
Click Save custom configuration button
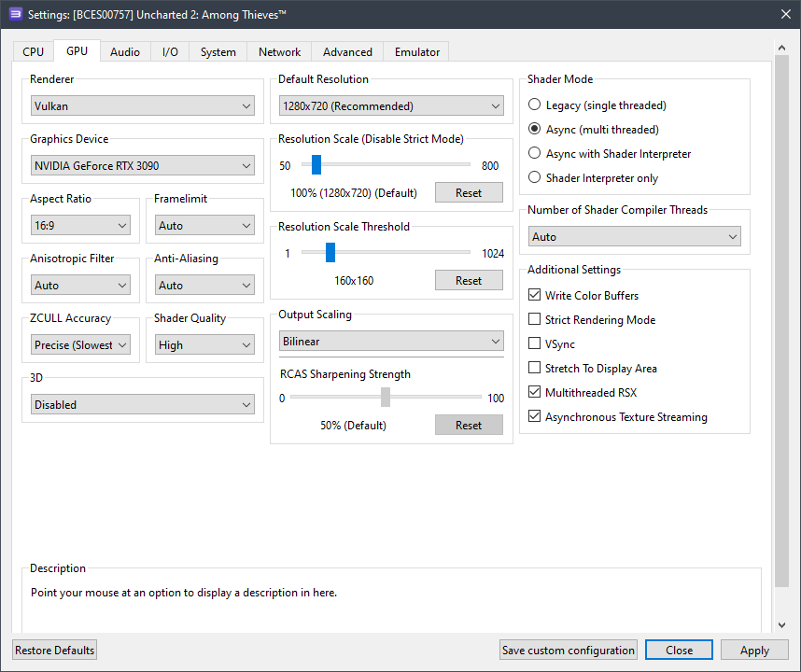tap(569, 651)
